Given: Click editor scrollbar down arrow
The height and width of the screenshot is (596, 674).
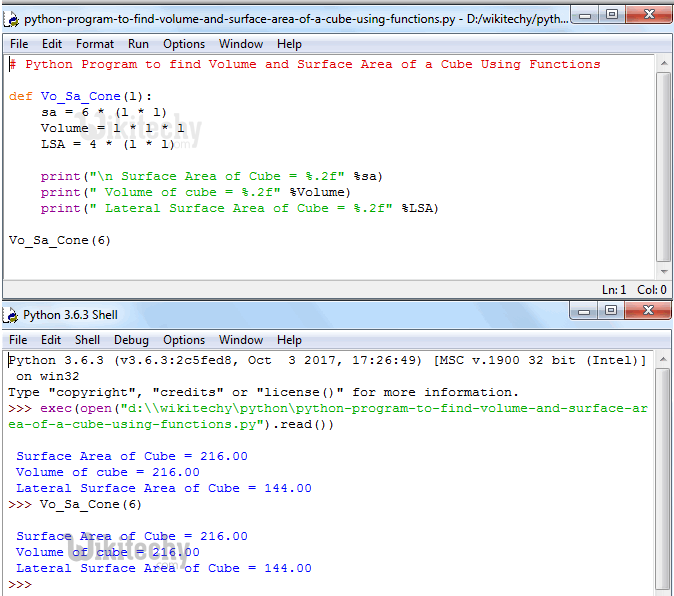Looking at the screenshot, I should click(664, 272).
